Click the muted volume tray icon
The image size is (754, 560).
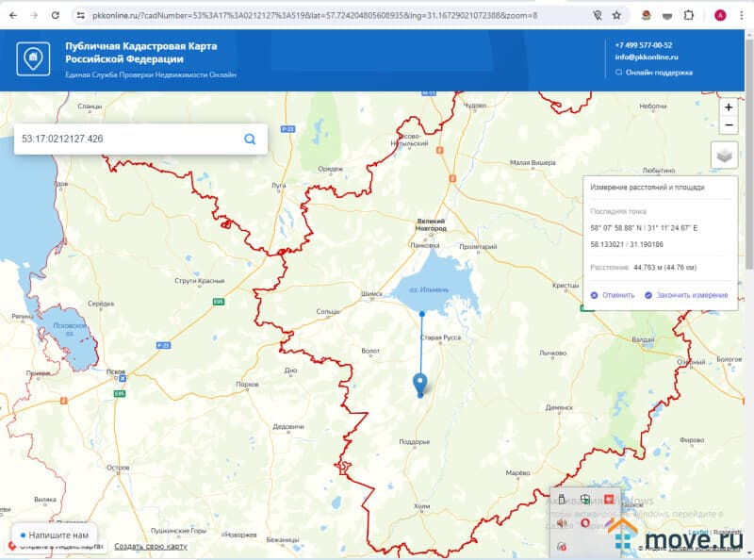coord(561,523)
